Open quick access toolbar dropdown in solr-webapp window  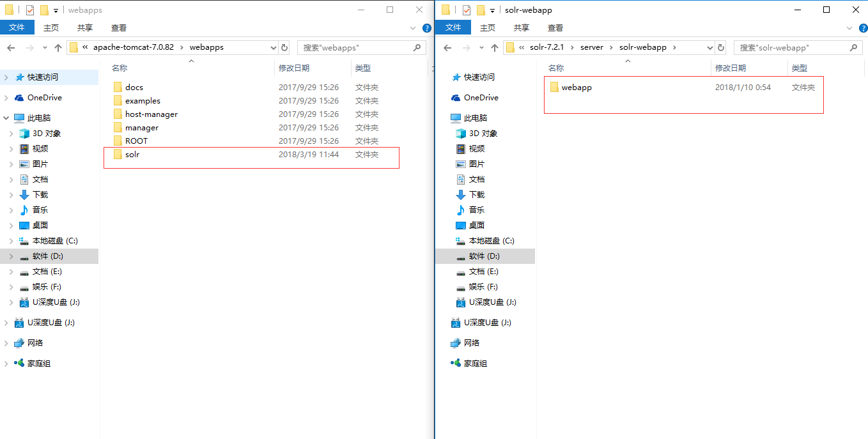click(492, 10)
